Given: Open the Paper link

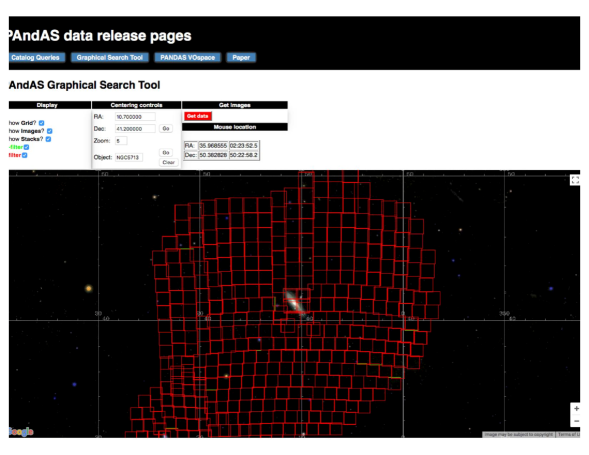Looking at the screenshot, I should pos(241,57).
